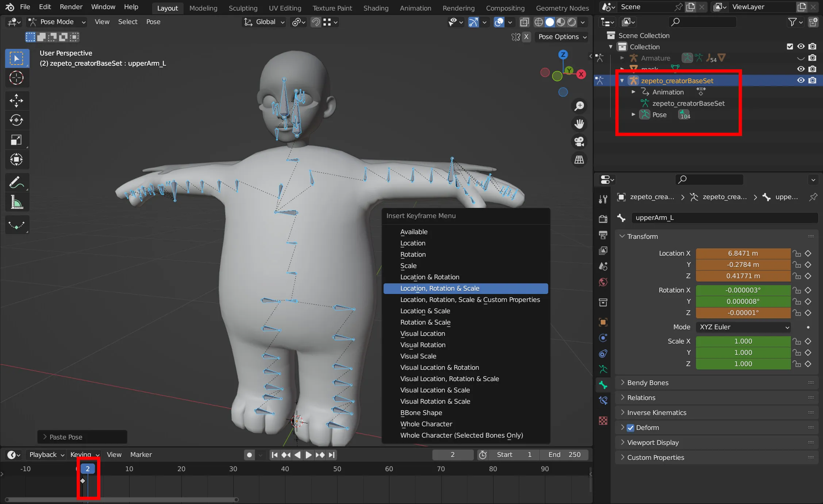Switch to the Sculpting workspace tab

click(243, 8)
